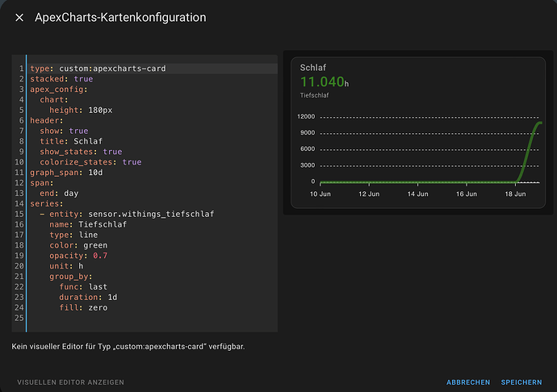The width and height of the screenshot is (557, 392).
Task: Click the 'title: Schlaf' line
Action: [x=71, y=141]
